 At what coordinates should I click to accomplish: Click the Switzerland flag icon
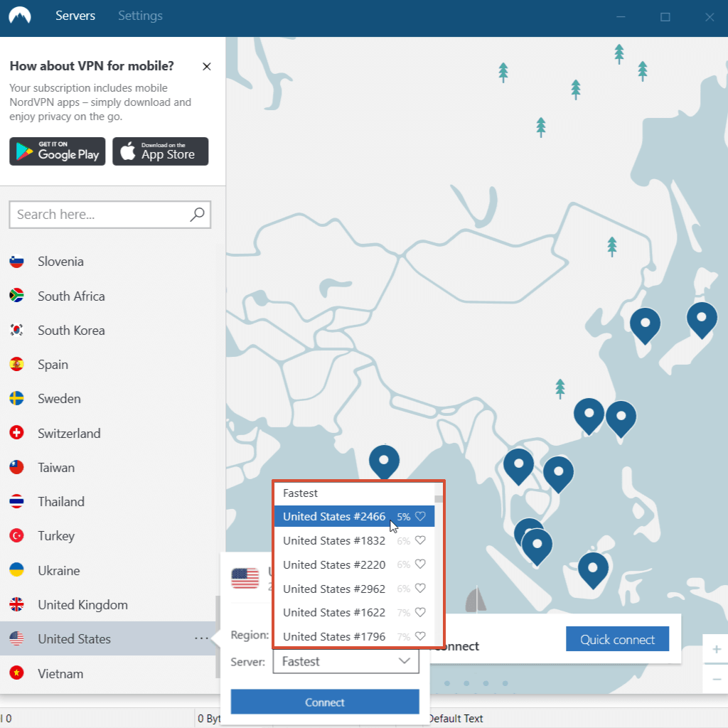click(x=17, y=433)
